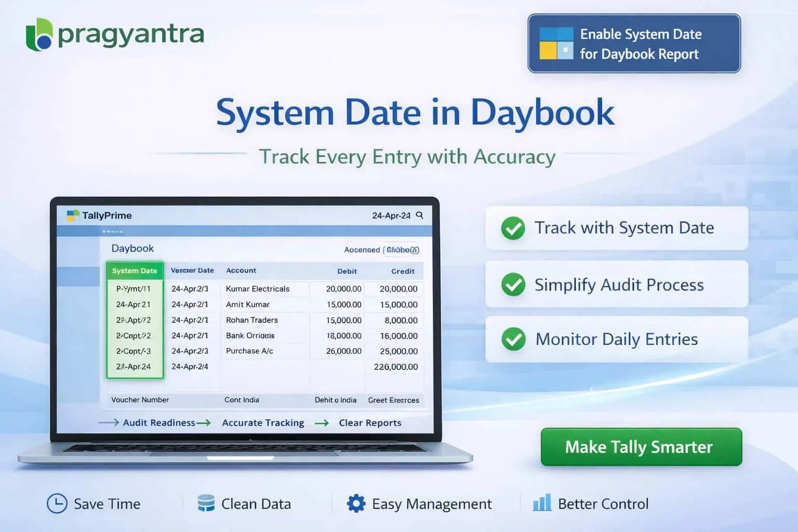Click the bar chart icon beside Better Control

click(542, 503)
